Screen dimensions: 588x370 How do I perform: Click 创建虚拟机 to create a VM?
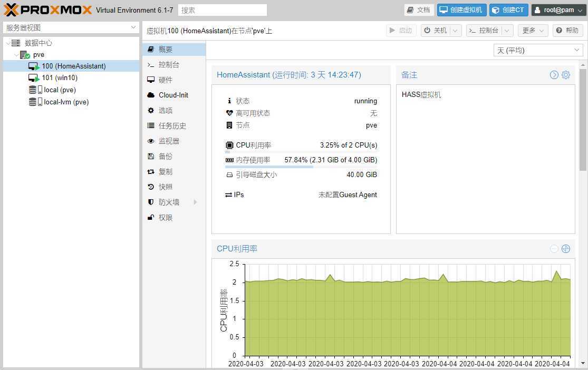point(461,9)
